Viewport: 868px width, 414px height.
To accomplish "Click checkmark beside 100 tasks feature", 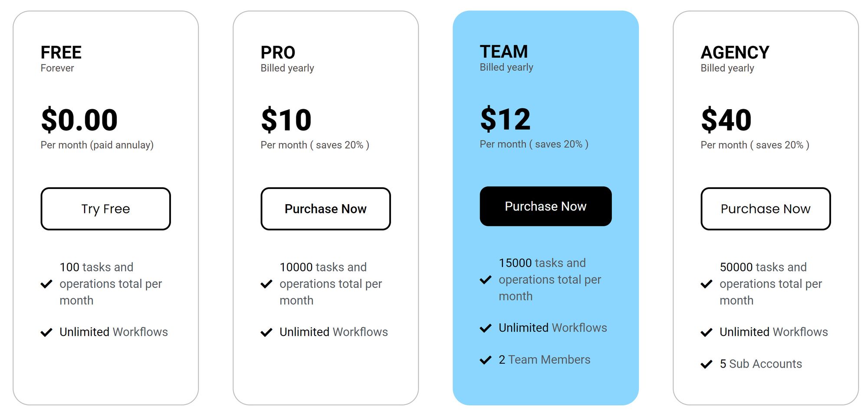I will point(46,284).
